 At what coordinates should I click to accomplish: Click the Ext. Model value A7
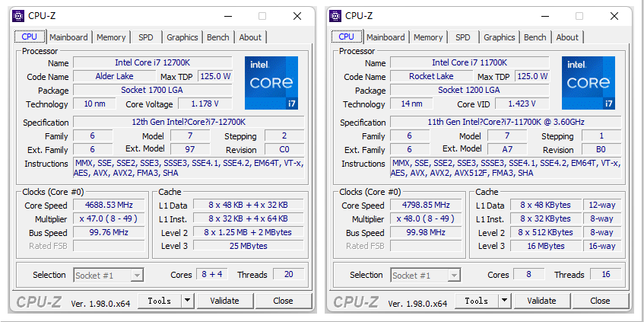point(507,149)
